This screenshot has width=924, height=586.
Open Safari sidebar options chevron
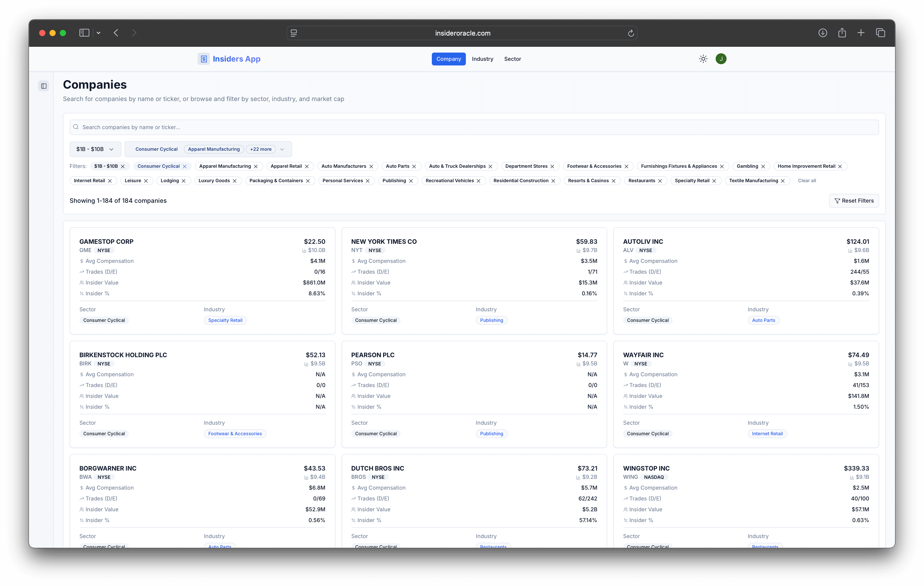99,33
